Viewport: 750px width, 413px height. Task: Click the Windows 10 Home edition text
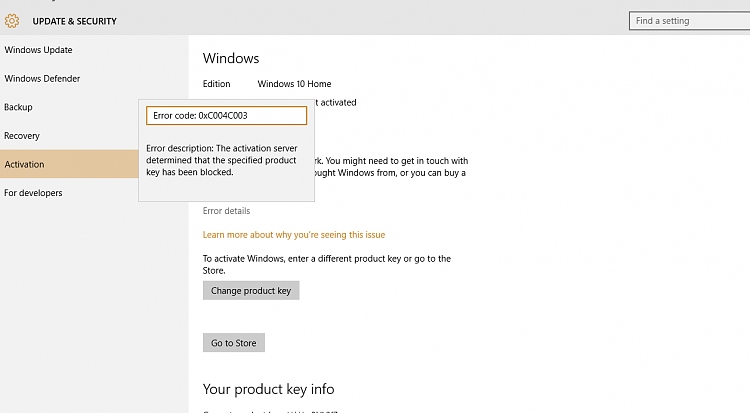pyautogui.click(x=294, y=84)
